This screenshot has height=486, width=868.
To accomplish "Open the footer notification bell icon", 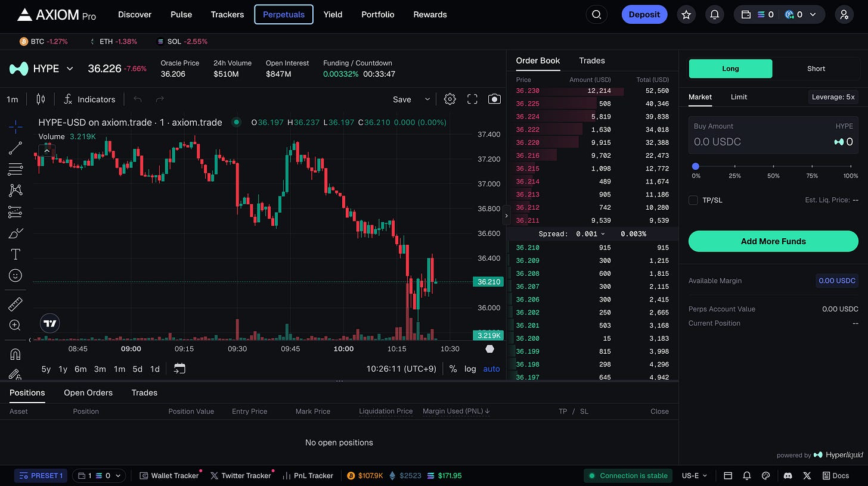I will point(746,475).
